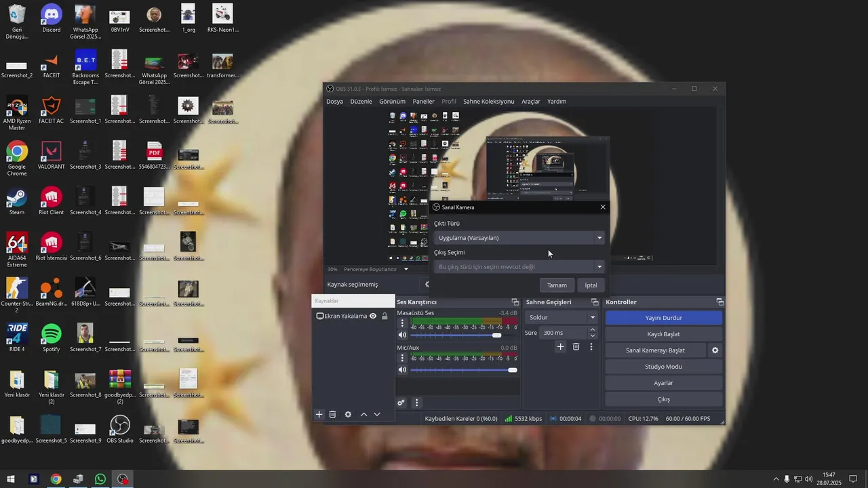868x488 pixels.
Task: Show hidden tray icons chevron
Action: (x=776, y=479)
